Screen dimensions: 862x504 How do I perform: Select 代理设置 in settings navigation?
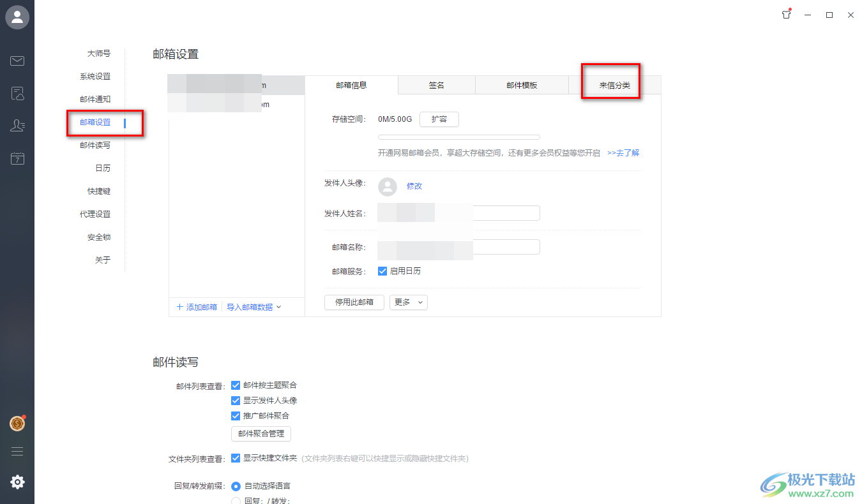[x=95, y=214]
